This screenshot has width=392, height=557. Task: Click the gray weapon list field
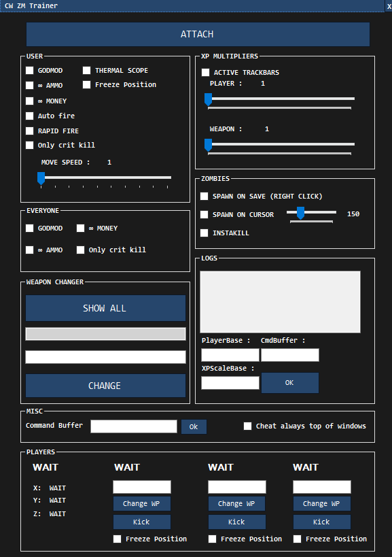click(x=105, y=334)
